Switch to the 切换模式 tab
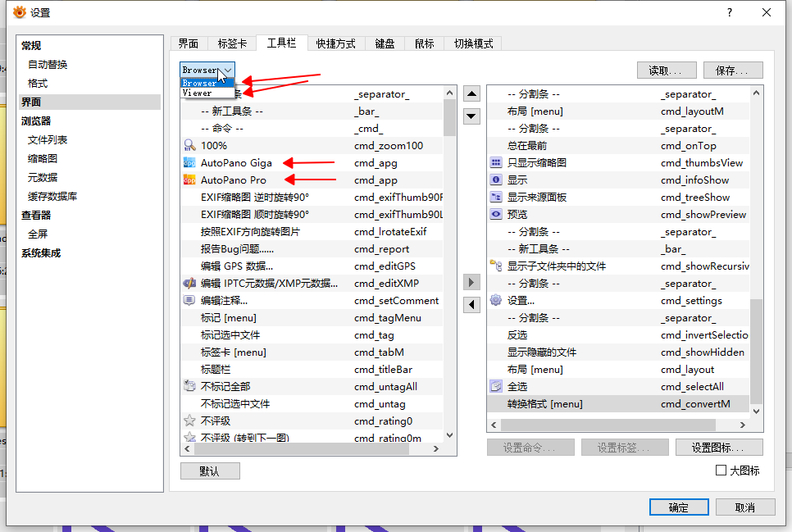Viewport: 792px width, 532px height. pos(473,43)
